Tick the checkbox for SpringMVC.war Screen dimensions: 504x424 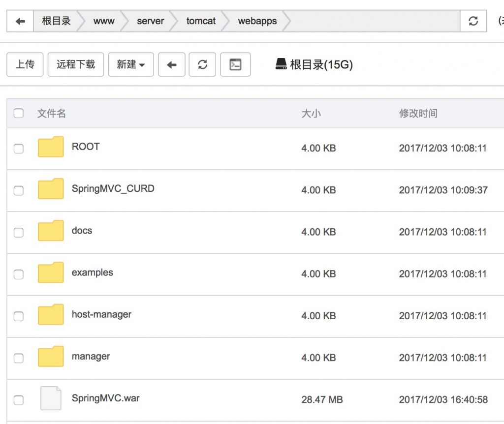(x=19, y=400)
